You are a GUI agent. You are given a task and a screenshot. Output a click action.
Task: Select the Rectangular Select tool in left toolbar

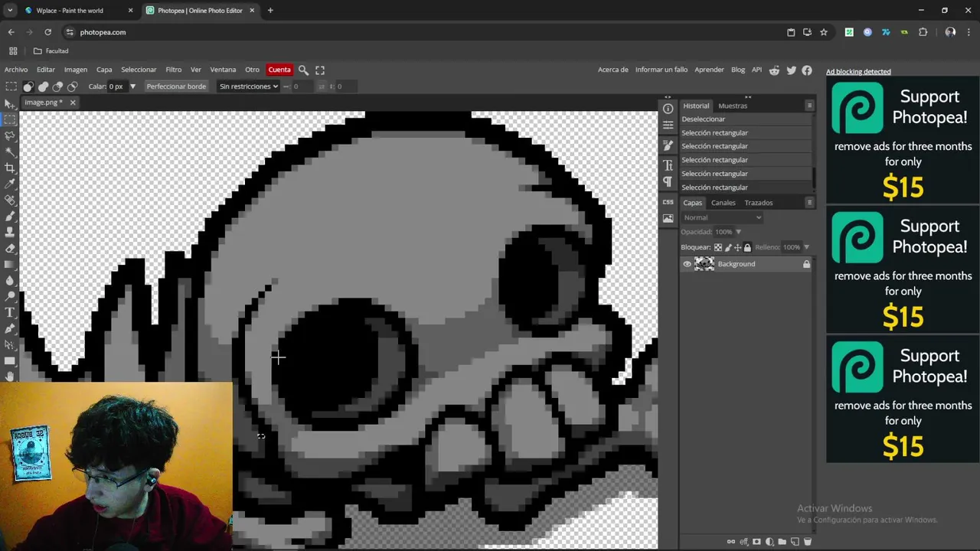10,119
